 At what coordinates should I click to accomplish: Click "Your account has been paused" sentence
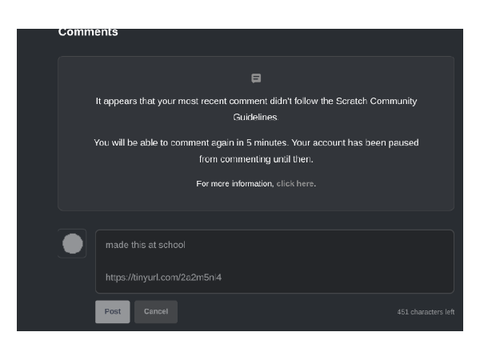coord(355,143)
